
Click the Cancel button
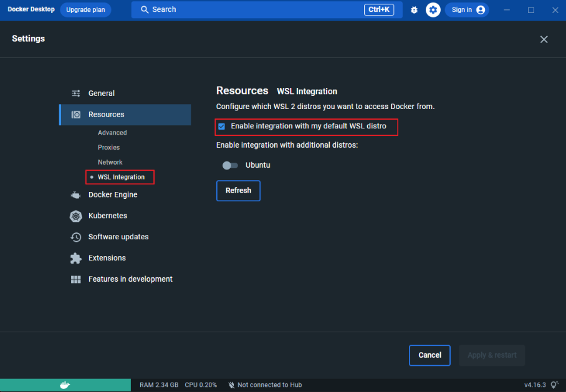click(429, 355)
